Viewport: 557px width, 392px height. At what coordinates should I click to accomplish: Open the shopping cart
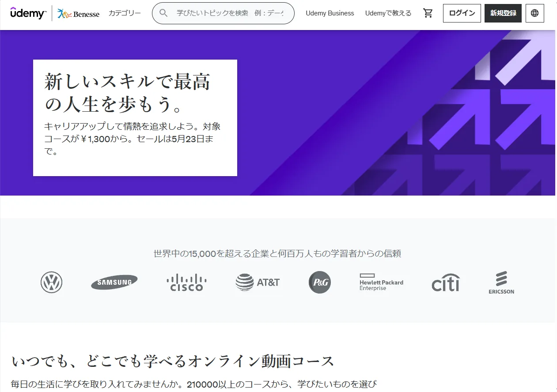(x=428, y=13)
